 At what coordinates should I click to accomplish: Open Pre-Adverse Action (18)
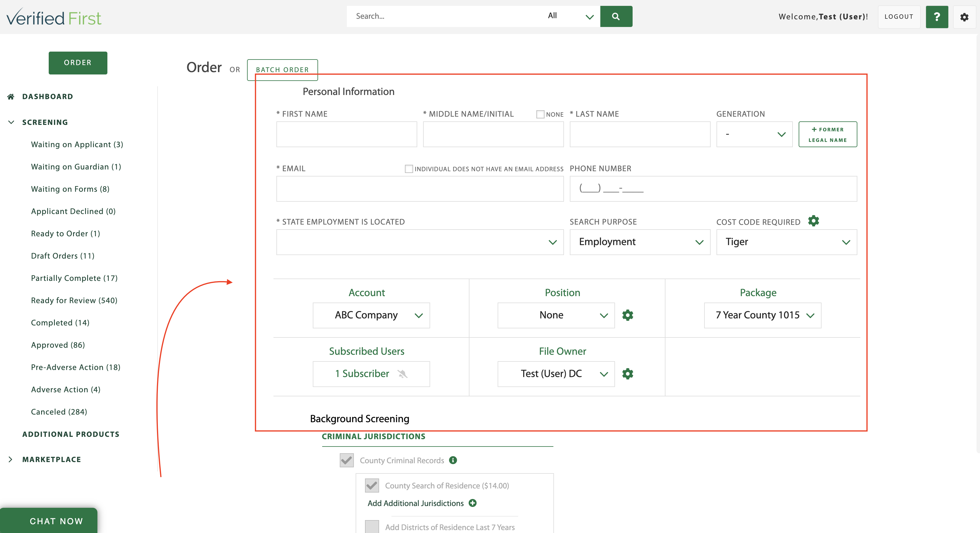pyautogui.click(x=76, y=367)
